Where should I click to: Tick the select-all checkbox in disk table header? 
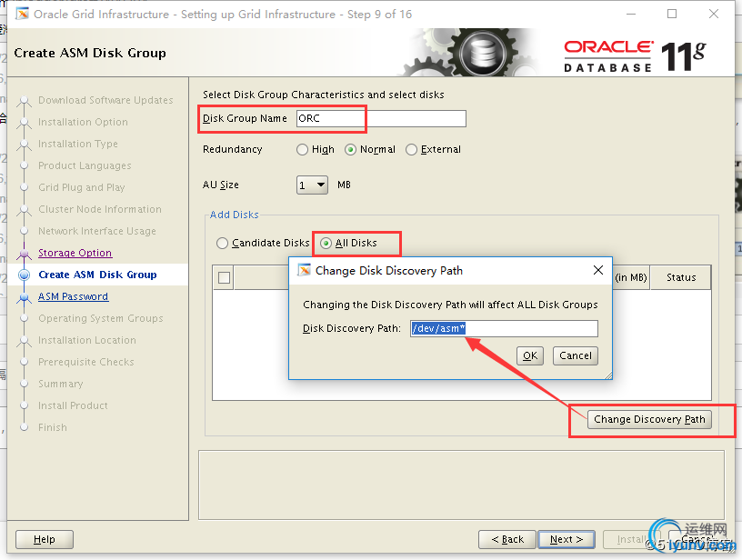click(224, 277)
